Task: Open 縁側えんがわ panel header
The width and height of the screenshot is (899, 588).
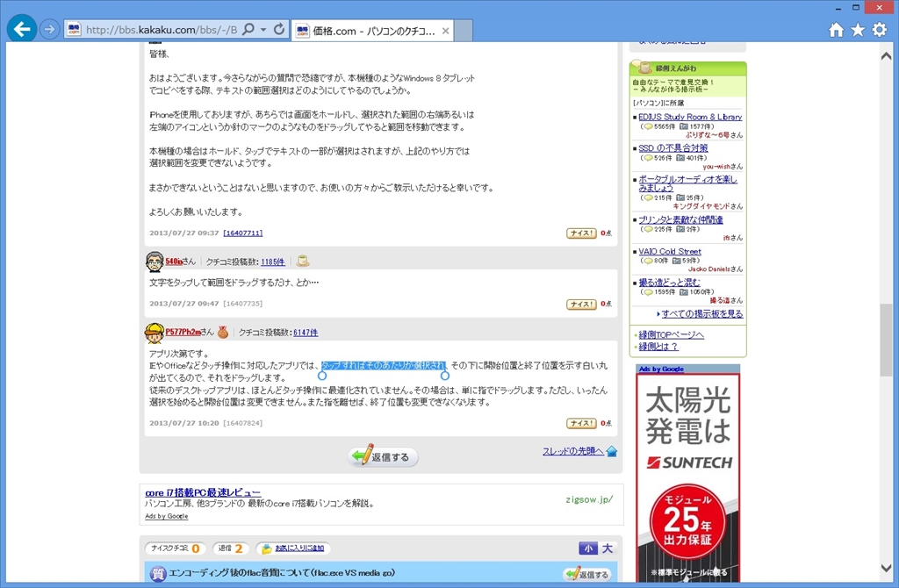Action: click(x=688, y=68)
